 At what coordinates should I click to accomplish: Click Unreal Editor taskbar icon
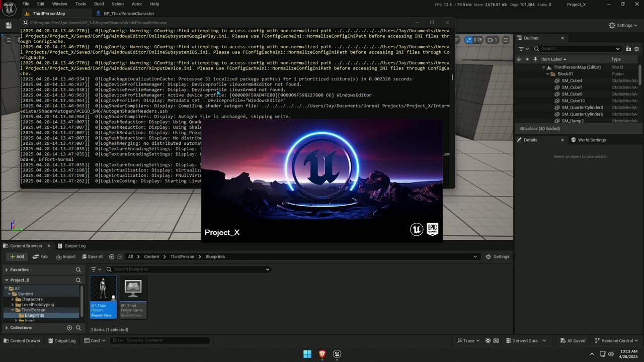(x=337, y=354)
